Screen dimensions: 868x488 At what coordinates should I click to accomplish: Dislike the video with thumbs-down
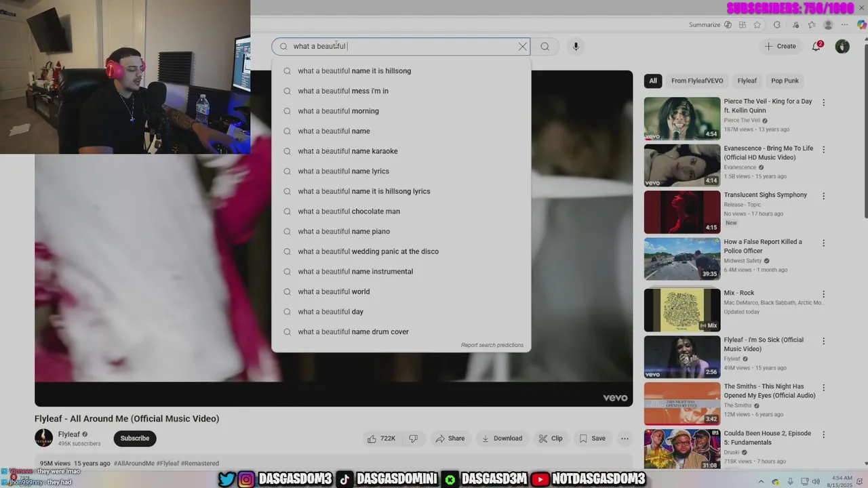point(413,439)
